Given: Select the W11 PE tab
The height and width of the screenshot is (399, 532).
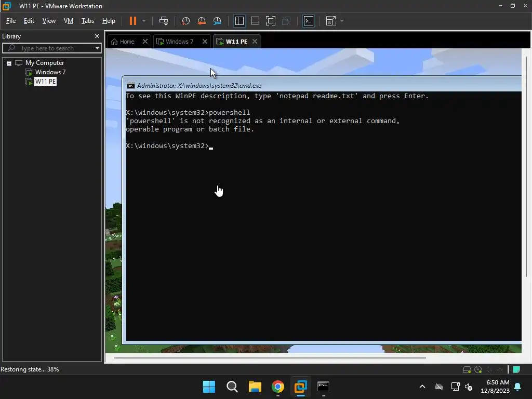Looking at the screenshot, I should (x=232, y=42).
